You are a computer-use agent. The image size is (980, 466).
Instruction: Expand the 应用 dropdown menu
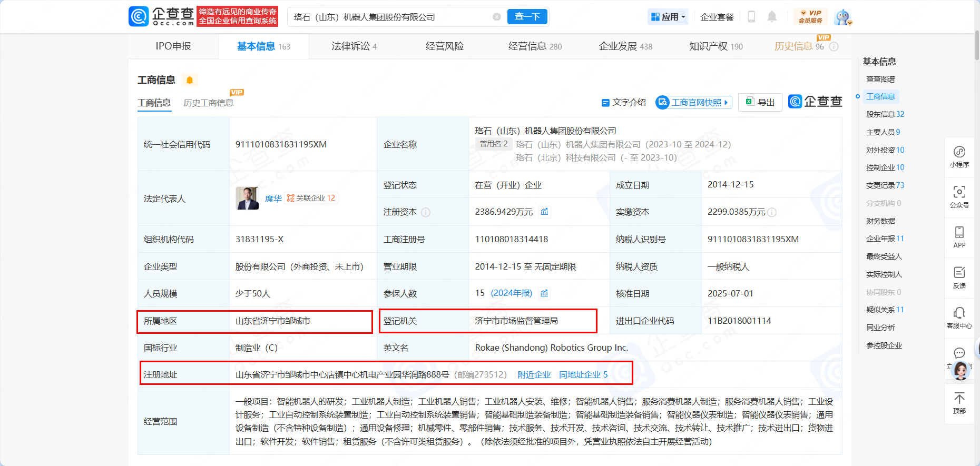tap(668, 17)
